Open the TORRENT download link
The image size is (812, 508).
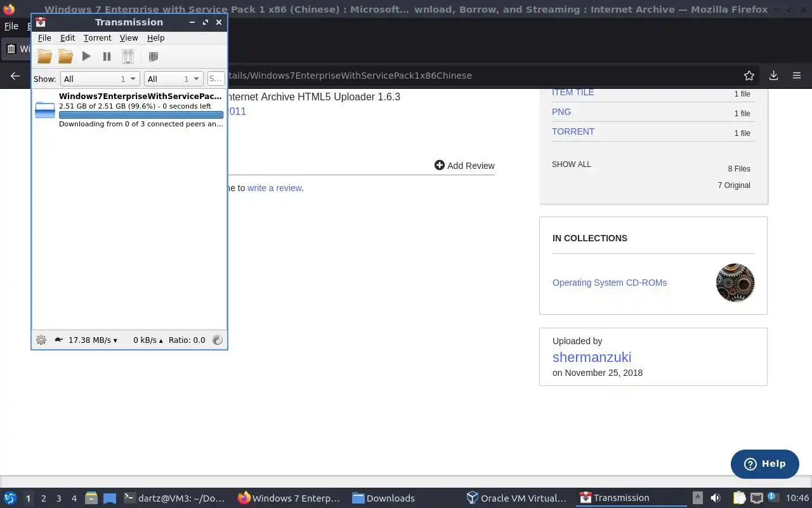(x=573, y=131)
